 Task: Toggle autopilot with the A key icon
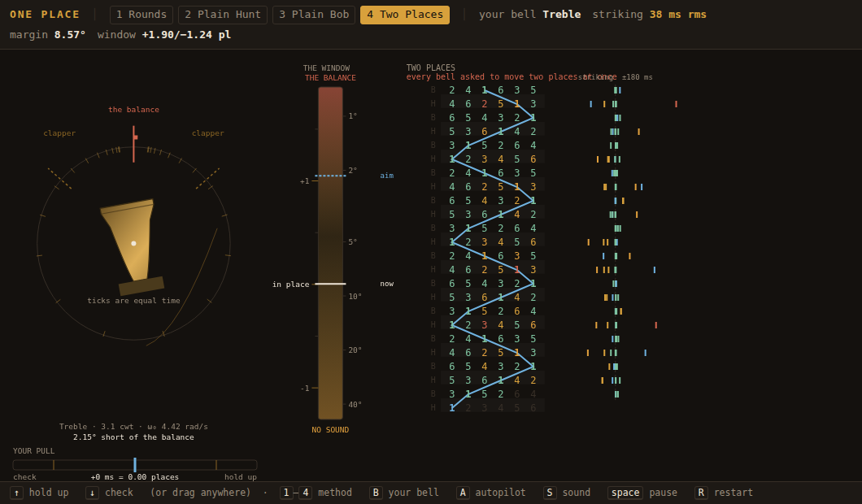click(463, 493)
